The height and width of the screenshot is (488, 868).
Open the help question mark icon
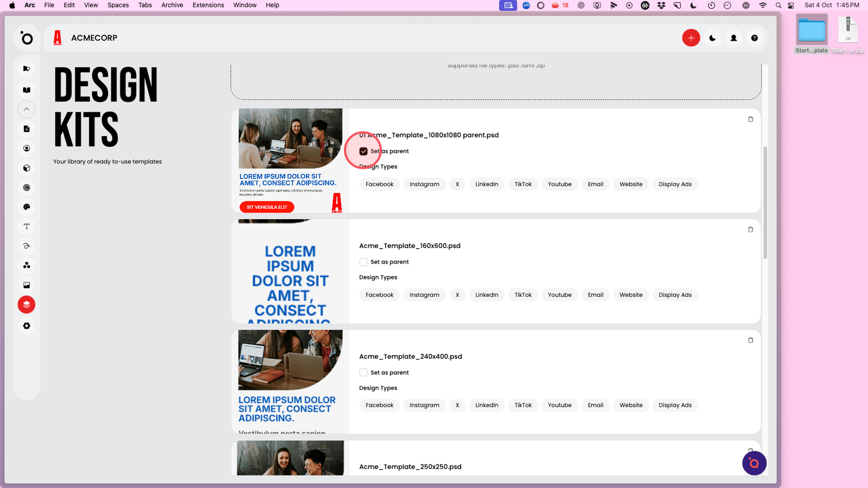pos(754,38)
